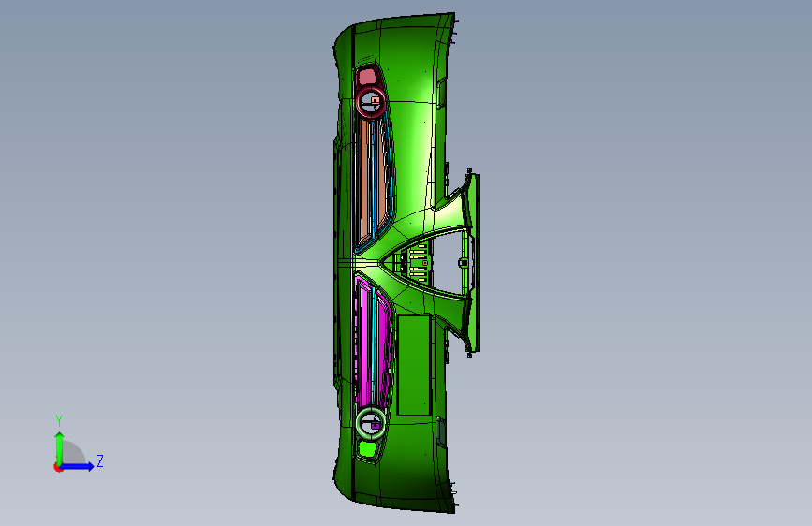
Task: Select the pink square lamp face near the top
Action: pyautogui.click(x=367, y=77)
